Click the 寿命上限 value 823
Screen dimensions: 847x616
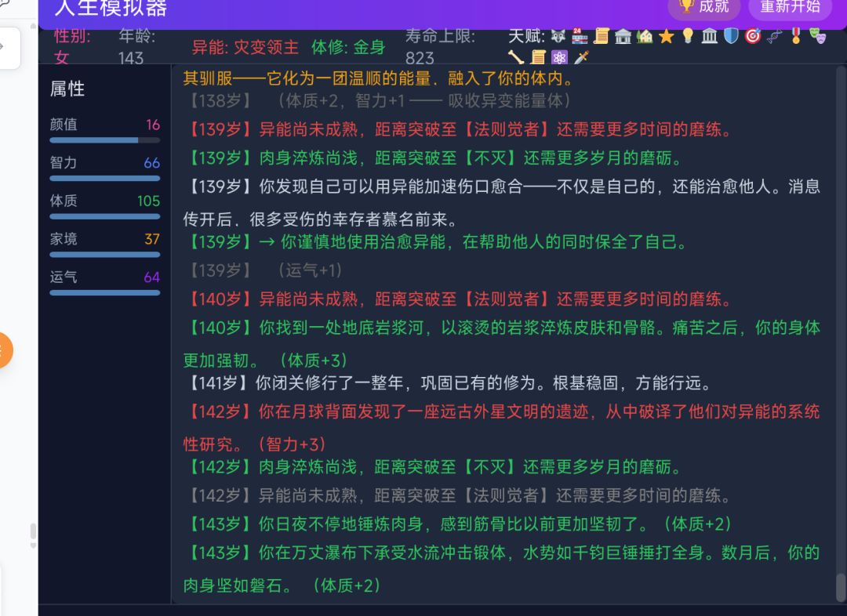click(420, 58)
